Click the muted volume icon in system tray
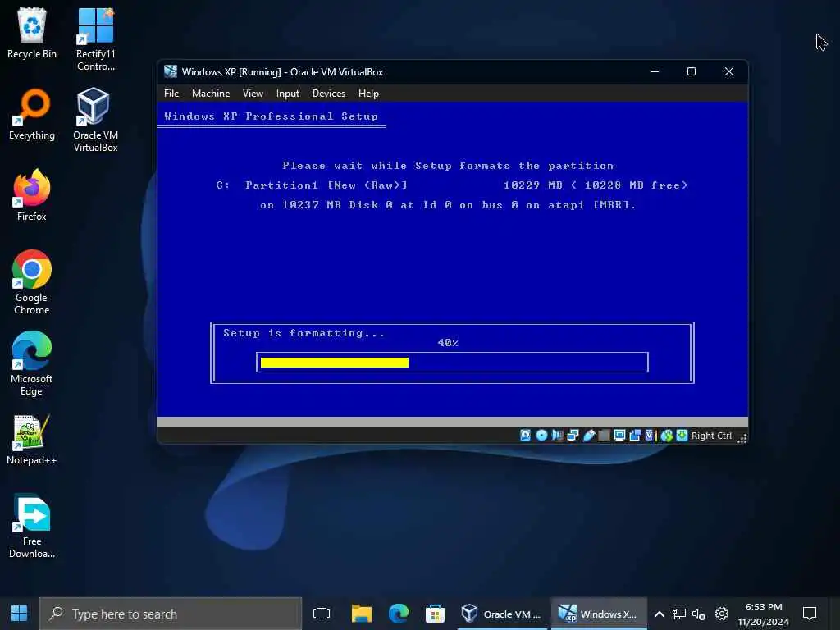The width and height of the screenshot is (840, 630). 699,614
